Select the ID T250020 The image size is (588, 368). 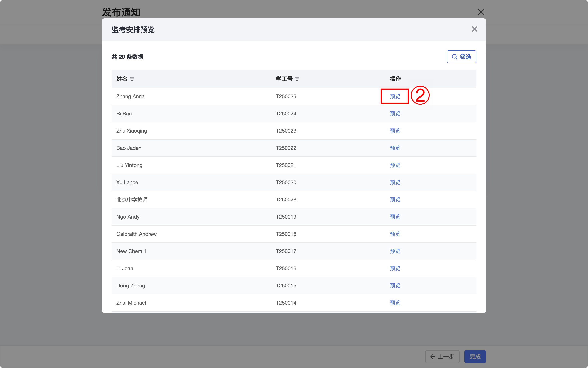(x=286, y=182)
